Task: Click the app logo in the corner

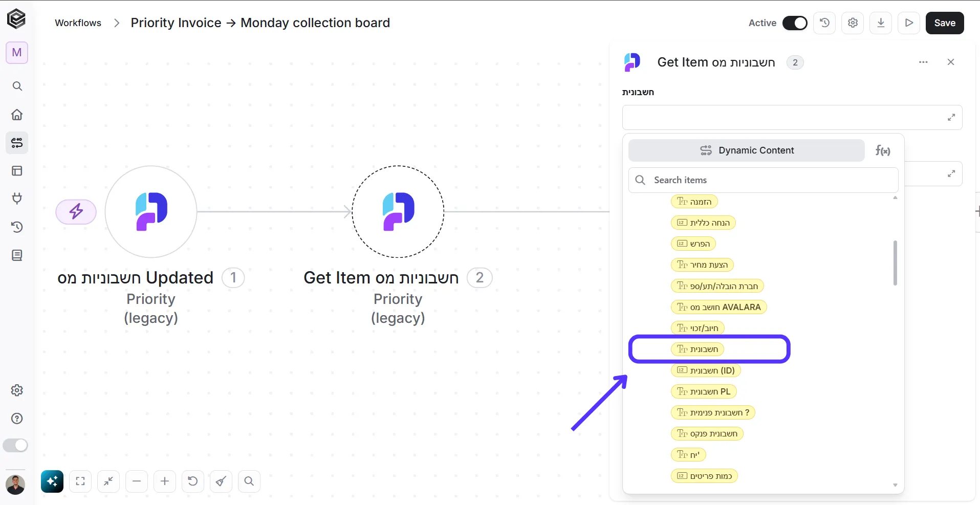Action: pyautogui.click(x=16, y=19)
